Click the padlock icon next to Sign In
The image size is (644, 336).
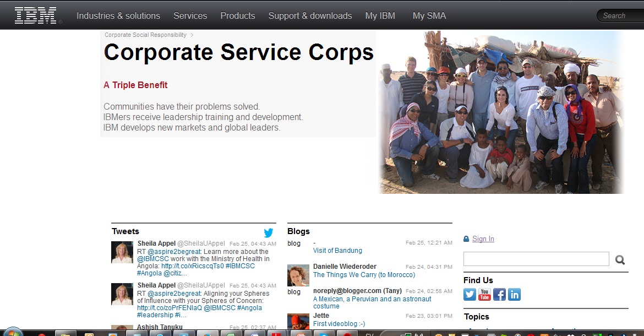tap(466, 239)
